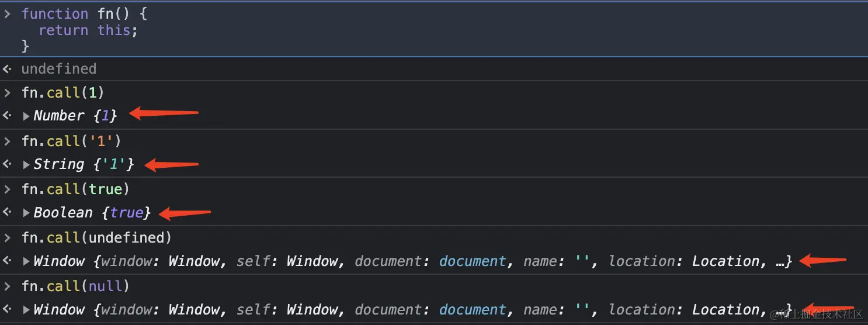Expand the Boolean {true} object result

click(x=26, y=213)
